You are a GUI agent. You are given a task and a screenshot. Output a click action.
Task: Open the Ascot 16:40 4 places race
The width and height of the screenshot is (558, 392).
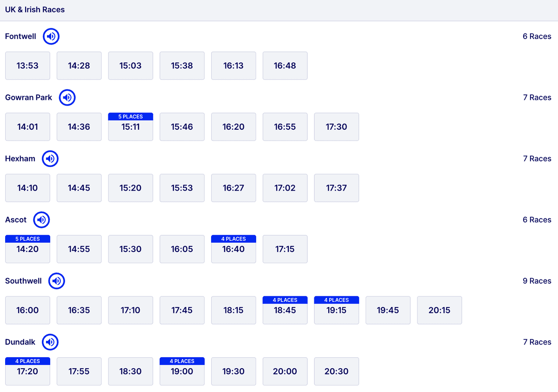pyautogui.click(x=233, y=249)
